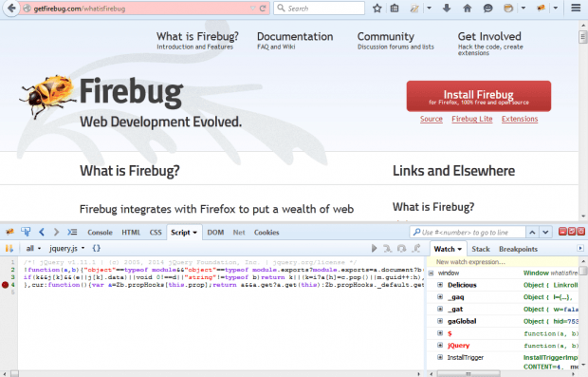Screen dimensions: 588x377
Task: Click the Firebug logo icon in the panel toolbar
Action: (x=9, y=232)
